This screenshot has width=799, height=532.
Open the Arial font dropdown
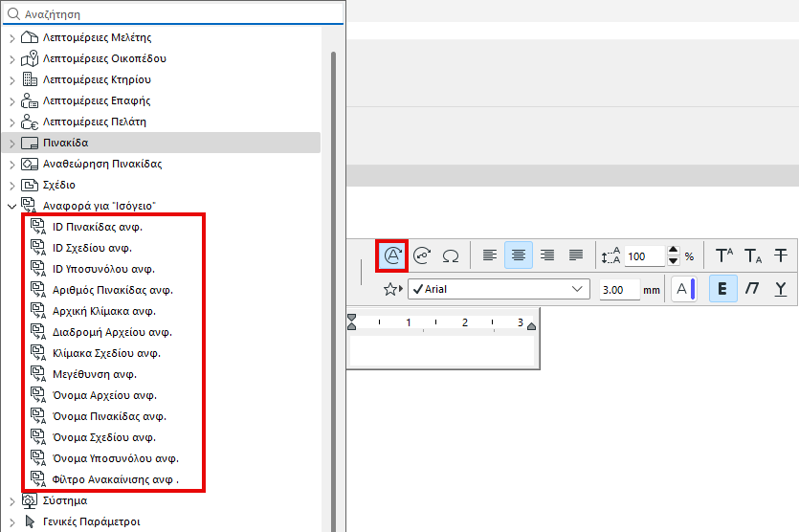click(499, 289)
